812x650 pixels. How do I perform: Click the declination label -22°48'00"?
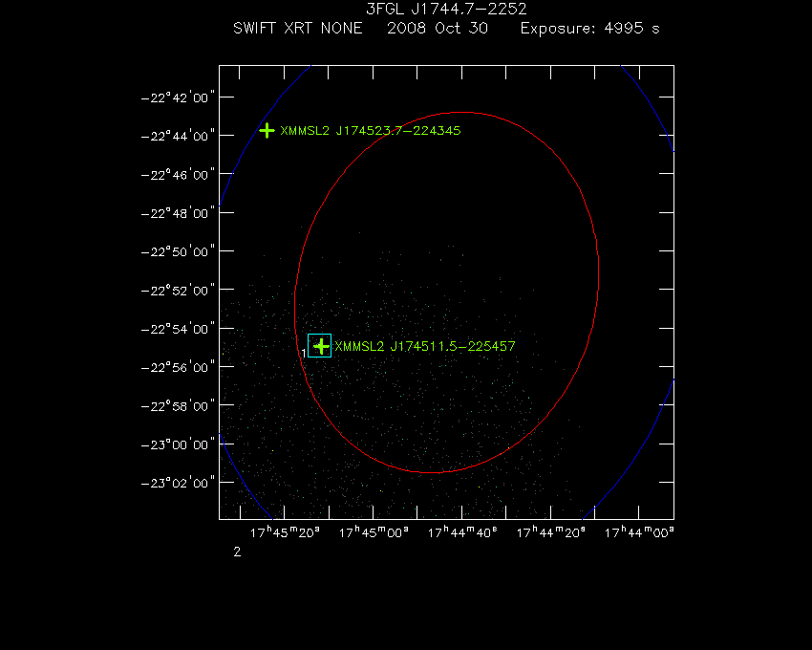point(178,213)
